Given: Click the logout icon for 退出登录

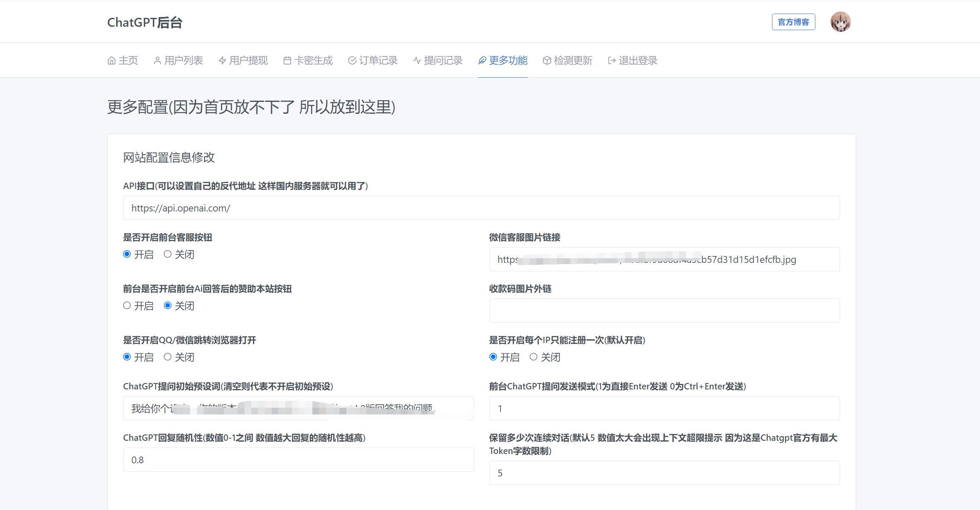Looking at the screenshot, I should click(x=612, y=61).
